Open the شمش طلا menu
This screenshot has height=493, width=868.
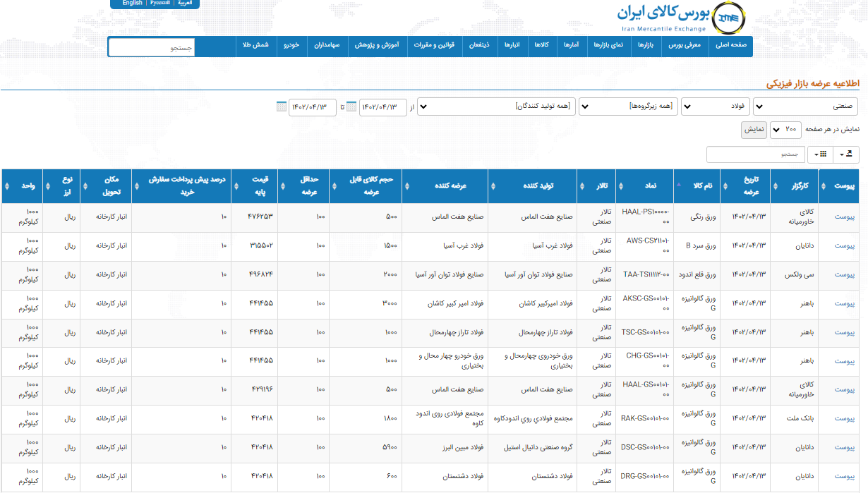(x=255, y=46)
